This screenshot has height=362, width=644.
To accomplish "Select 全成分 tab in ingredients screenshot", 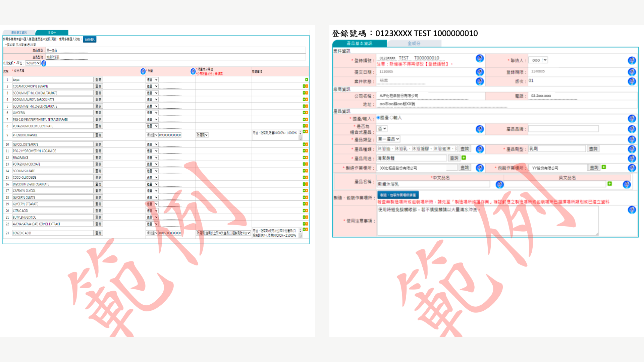I will coord(52,33).
